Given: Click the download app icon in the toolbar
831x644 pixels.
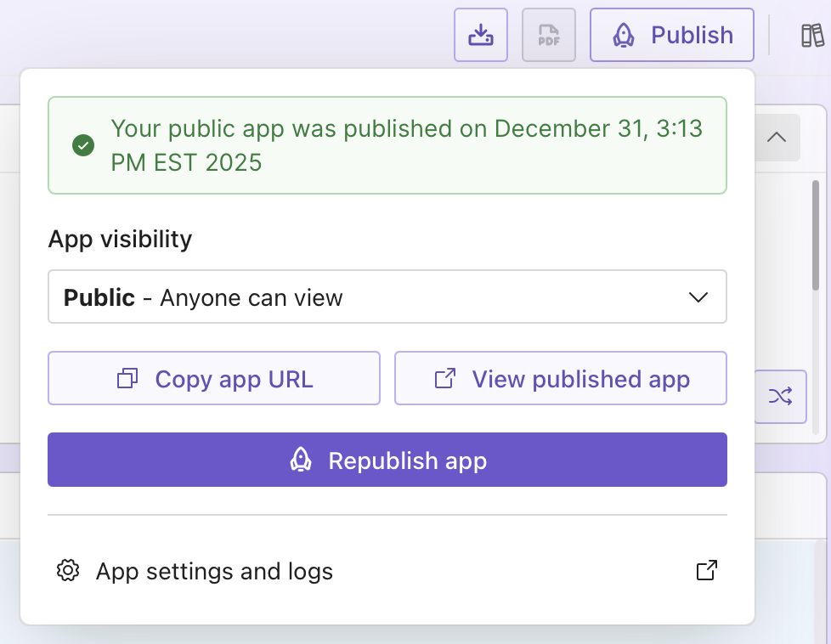Looking at the screenshot, I should [481, 34].
